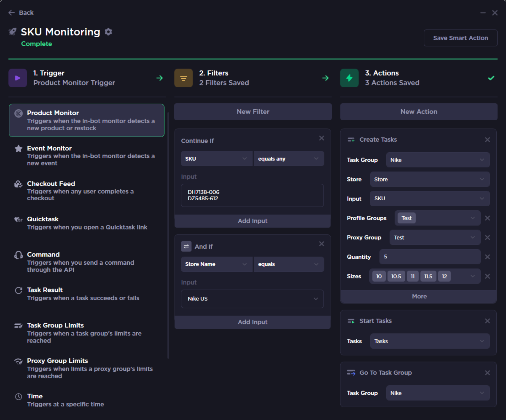
Task: Open the Start Tasks Tasks dropdown
Action: [430, 341]
